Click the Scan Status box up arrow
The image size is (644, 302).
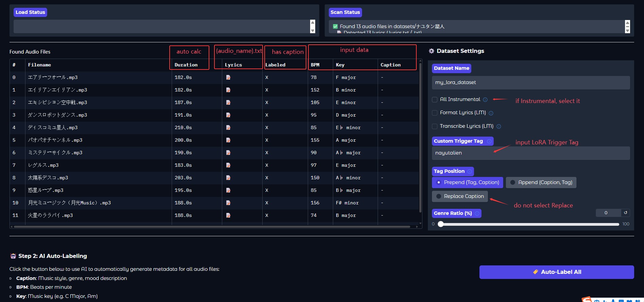coord(627,22)
